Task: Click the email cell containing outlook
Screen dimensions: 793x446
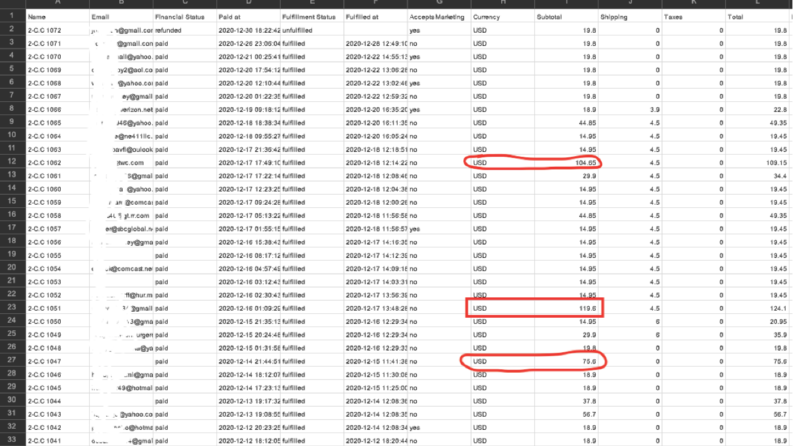Action: click(121, 150)
